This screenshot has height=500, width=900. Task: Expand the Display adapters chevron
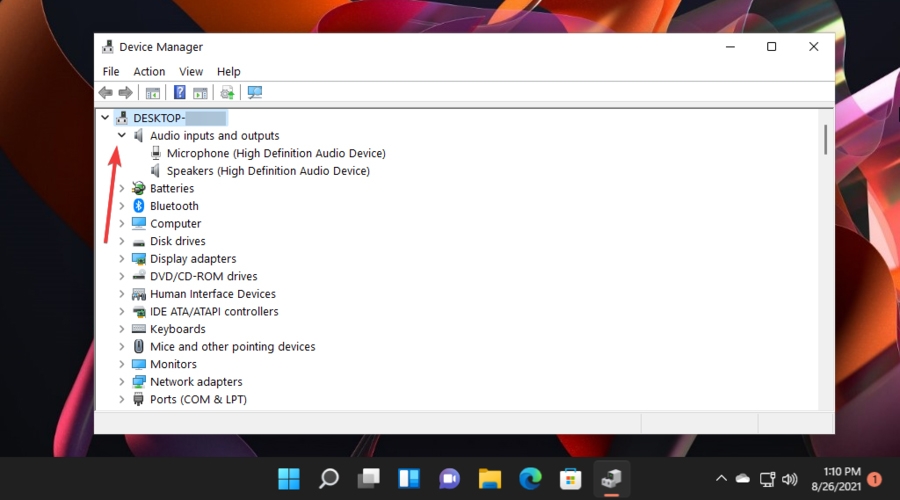click(122, 258)
